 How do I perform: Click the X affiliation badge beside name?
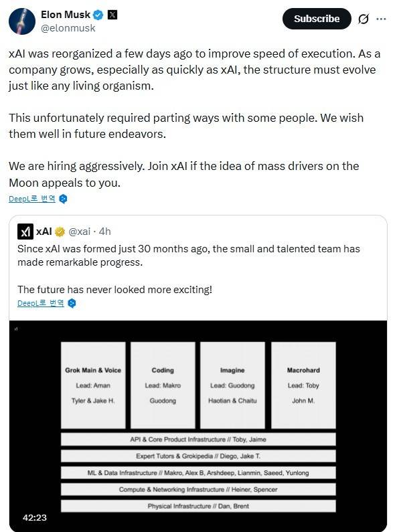(x=112, y=15)
